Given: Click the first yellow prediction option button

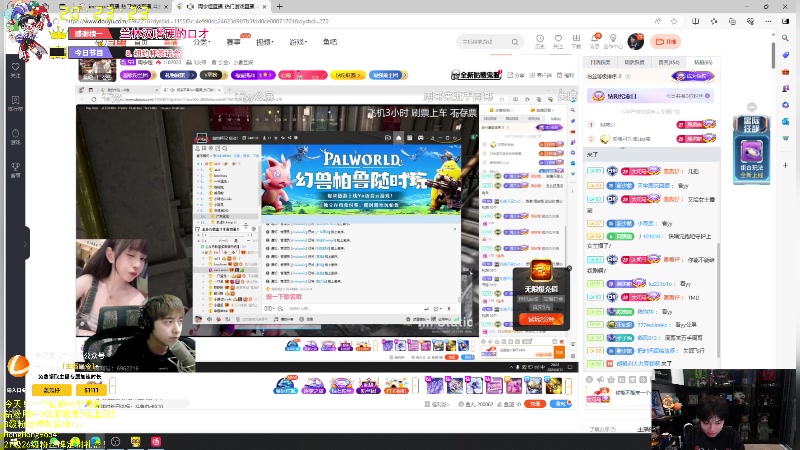Looking at the screenshot, I should (x=52, y=390).
